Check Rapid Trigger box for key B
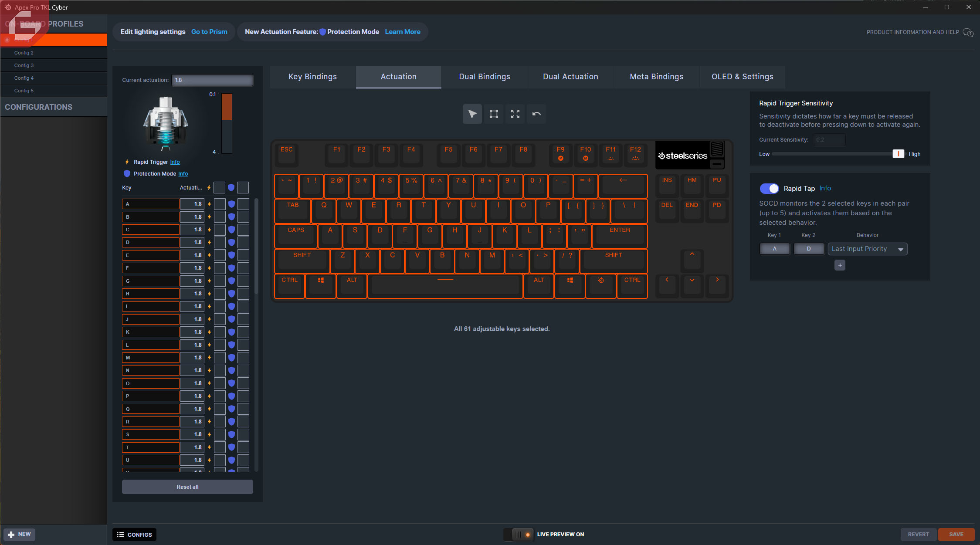This screenshot has width=980, height=545. [220, 217]
